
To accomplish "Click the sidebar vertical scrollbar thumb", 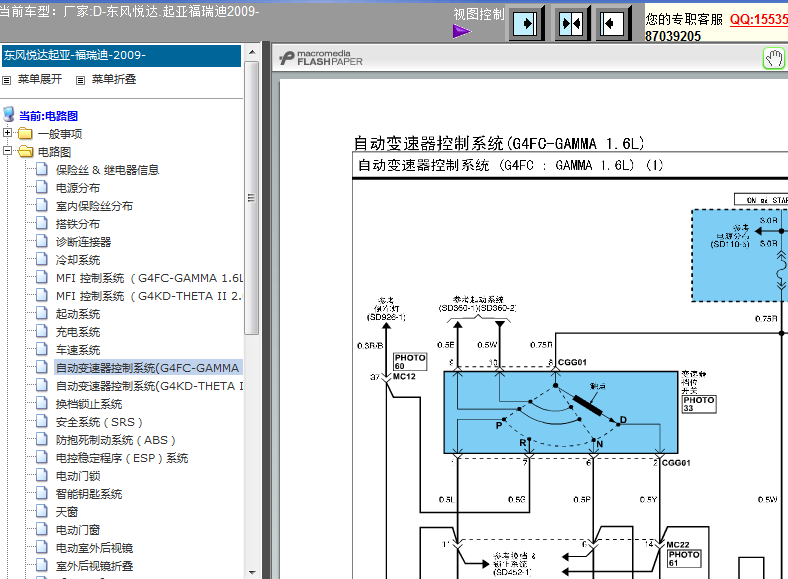I will (x=252, y=198).
